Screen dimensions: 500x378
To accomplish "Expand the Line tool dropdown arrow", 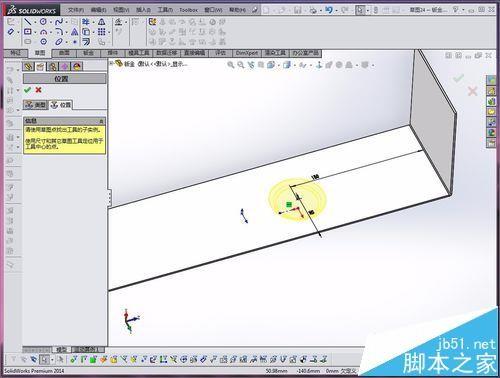I will [x=35, y=23].
